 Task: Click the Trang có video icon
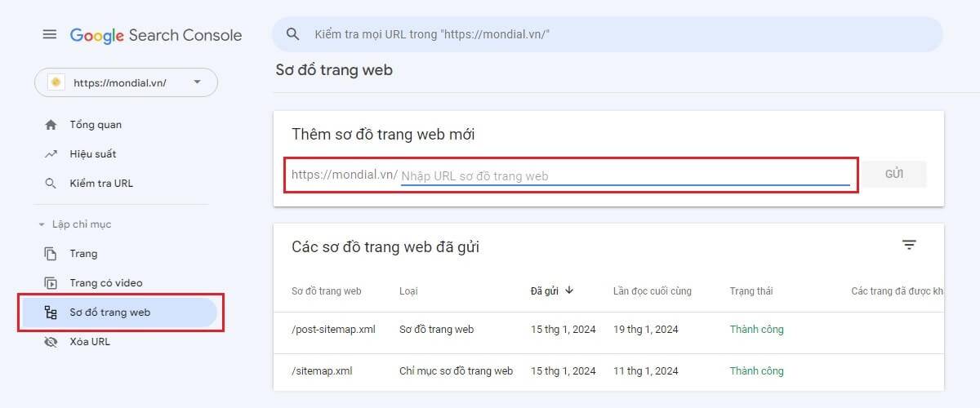point(51,283)
